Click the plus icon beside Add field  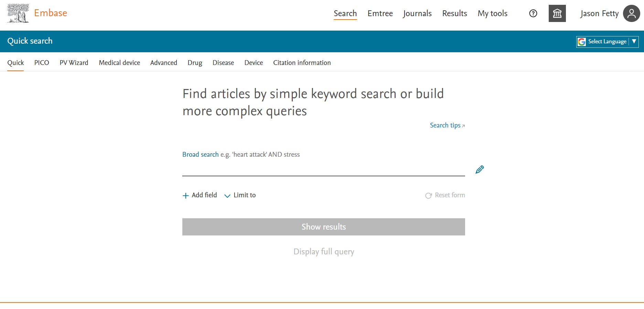pos(186,196)
